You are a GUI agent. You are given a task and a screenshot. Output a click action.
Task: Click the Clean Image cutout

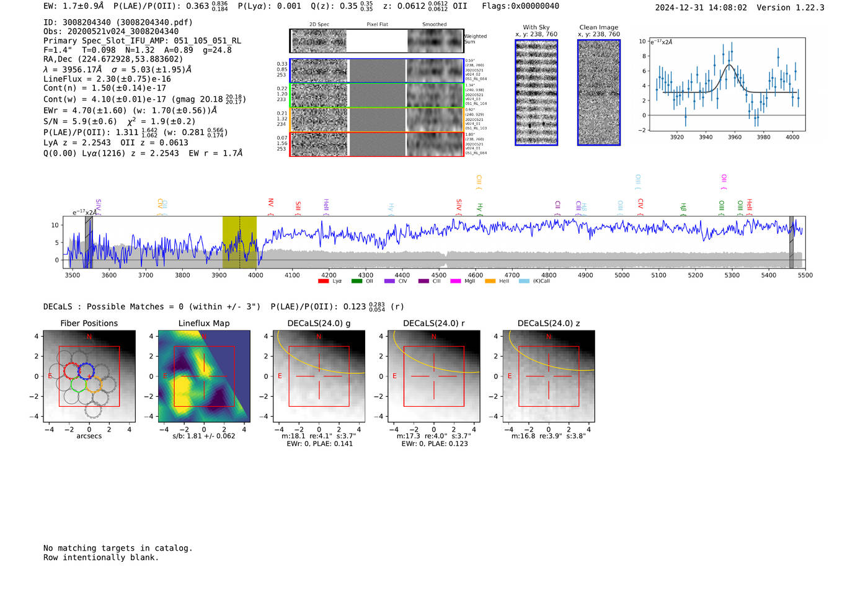point(599,92)
